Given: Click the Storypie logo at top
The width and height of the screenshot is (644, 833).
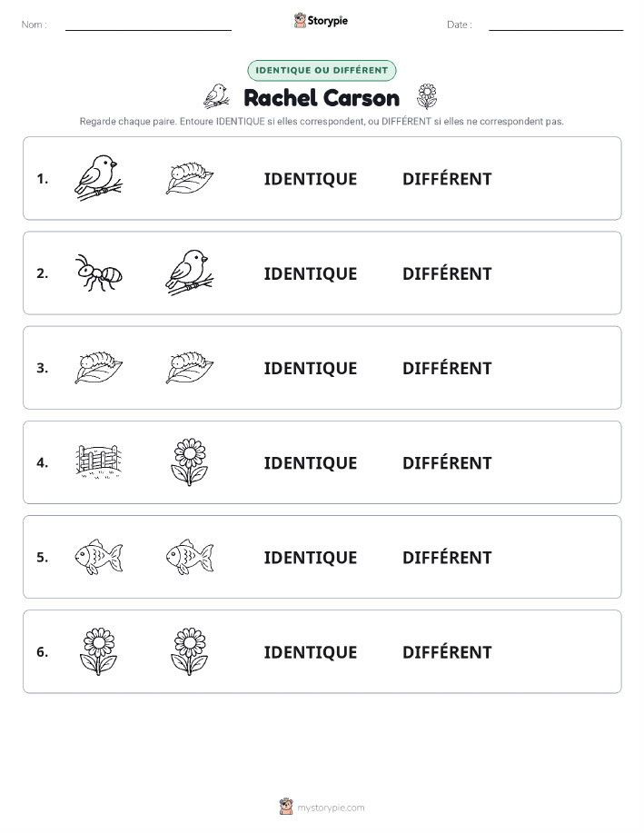Looking at the screenshot, I should pos(321,21).
